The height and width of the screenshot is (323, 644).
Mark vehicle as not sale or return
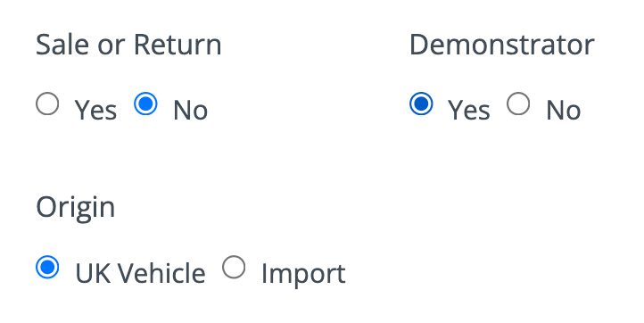[x=145, y=104]
